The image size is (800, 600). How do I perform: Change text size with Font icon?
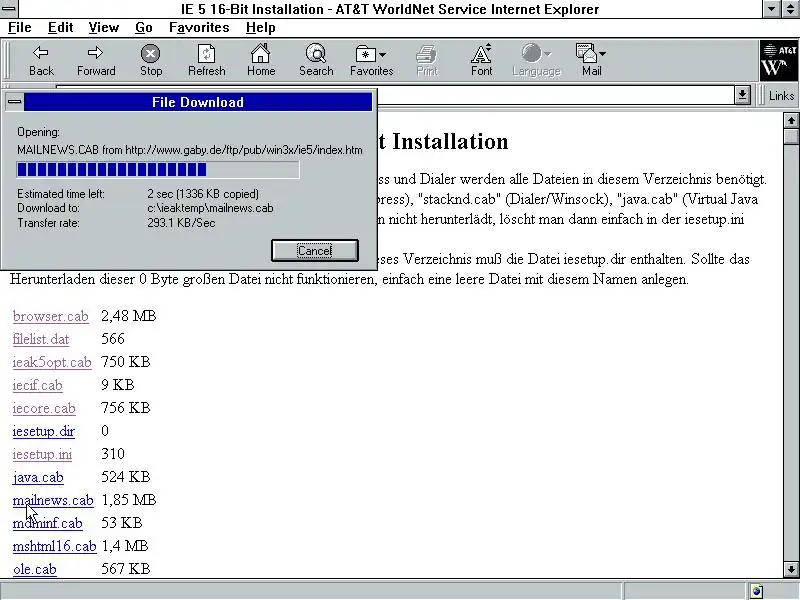click(x=482, y=60)
